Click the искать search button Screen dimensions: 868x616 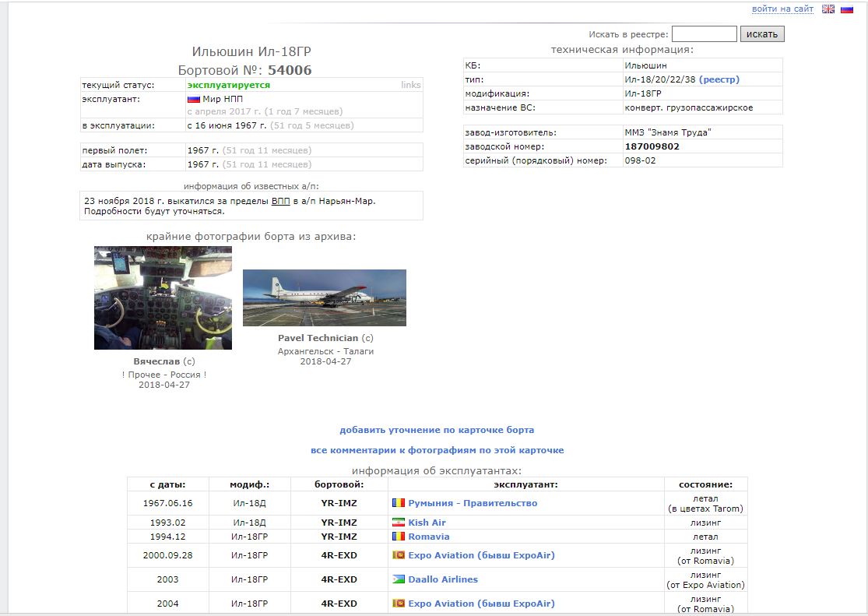[762, 34]
